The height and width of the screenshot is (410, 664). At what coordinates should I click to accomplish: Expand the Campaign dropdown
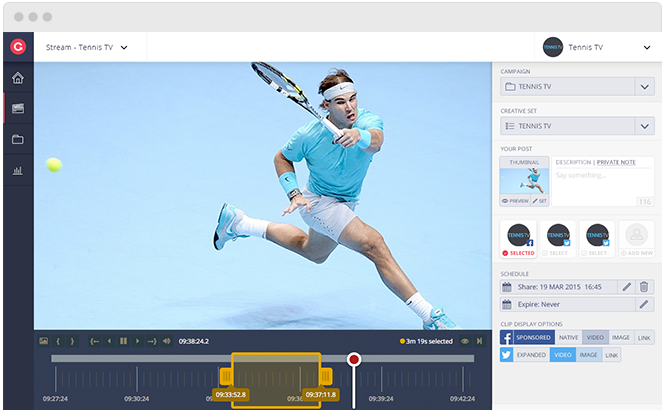pos(644,87)
